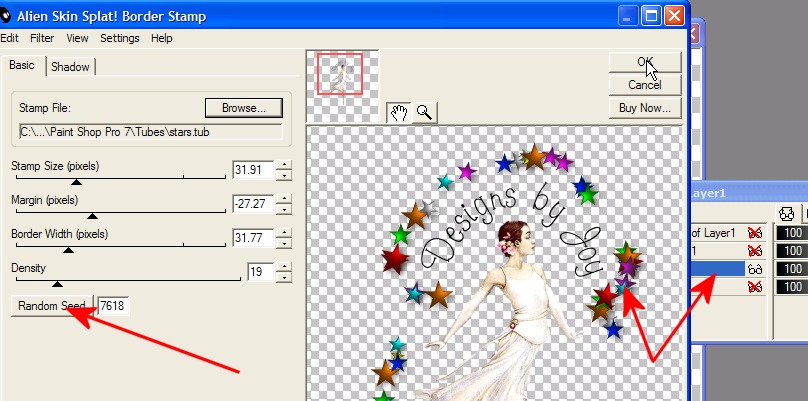Click opacity 100 of the highlighted layer
This screenshot has width=808, height=401.
[792, 269]
